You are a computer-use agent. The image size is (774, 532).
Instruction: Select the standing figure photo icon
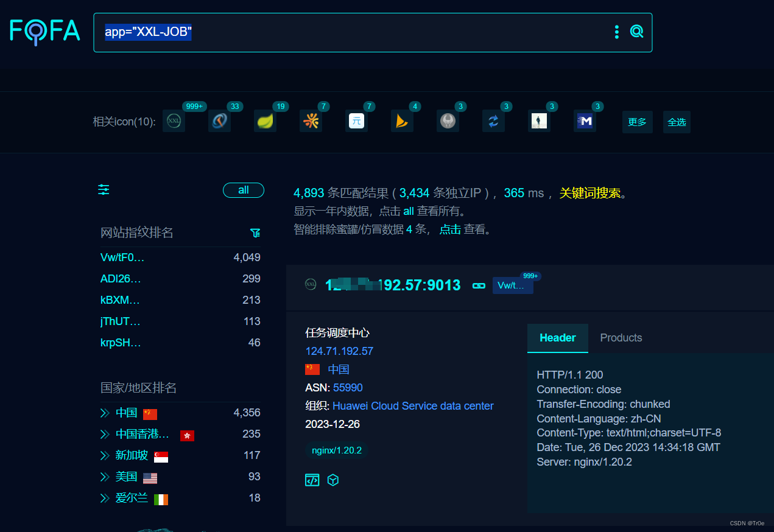pyautogui.click(x=539, y=121)
